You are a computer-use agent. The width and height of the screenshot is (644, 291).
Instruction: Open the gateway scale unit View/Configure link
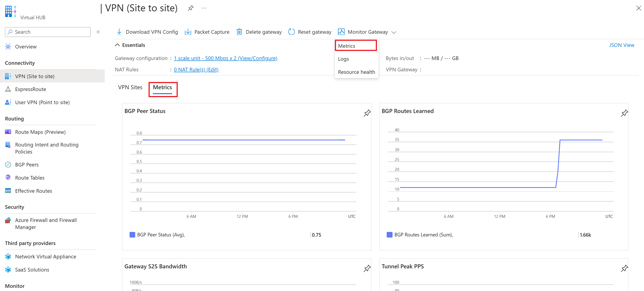pos(225,58)
